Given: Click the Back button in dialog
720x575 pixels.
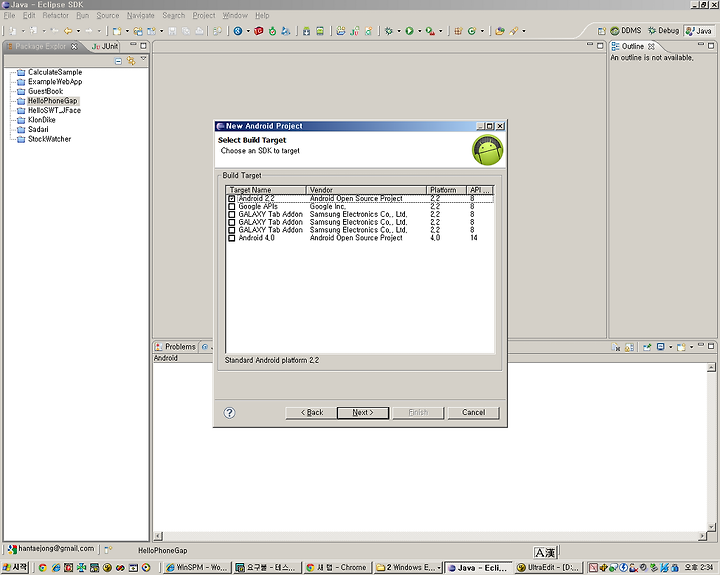Looking at the screenshot, I should click(311, 412).
